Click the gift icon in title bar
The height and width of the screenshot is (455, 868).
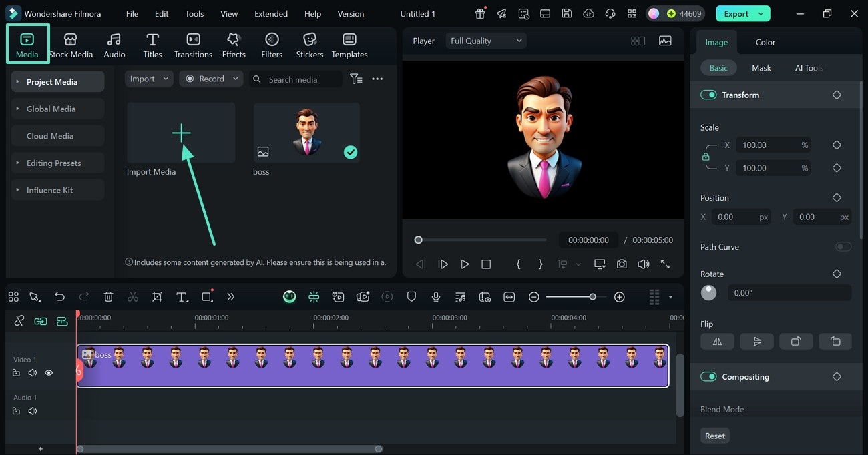(x=480, y=13)
